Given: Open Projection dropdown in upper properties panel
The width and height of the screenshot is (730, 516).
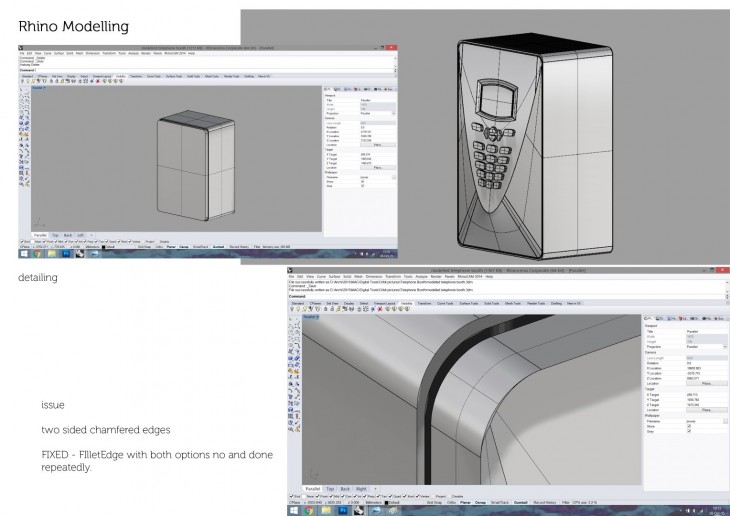Looking at the screenshot, I should 392,113.
